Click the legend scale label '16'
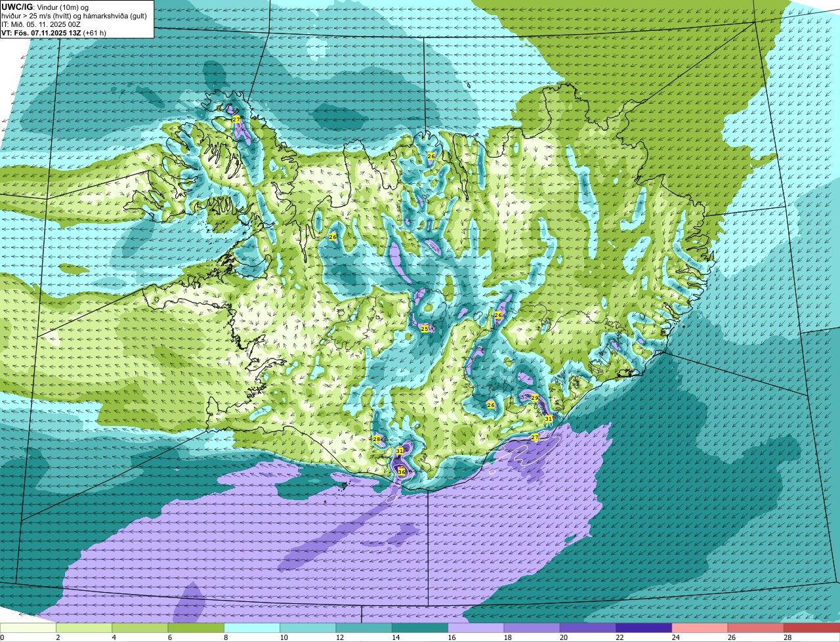This screenshot has height=642, width=840. [x=451, y=637]
